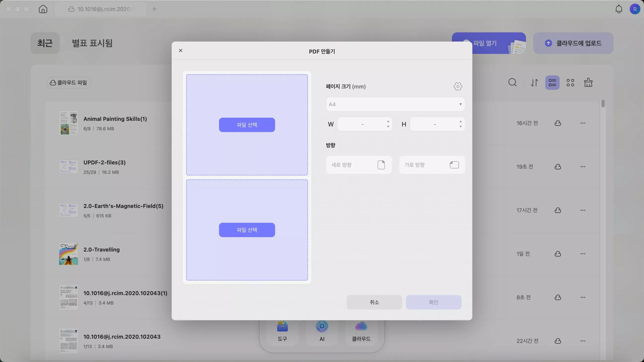Choose portrait orientation (세로 방향)
Screen dimensions: 644x362
pos(359,165)
